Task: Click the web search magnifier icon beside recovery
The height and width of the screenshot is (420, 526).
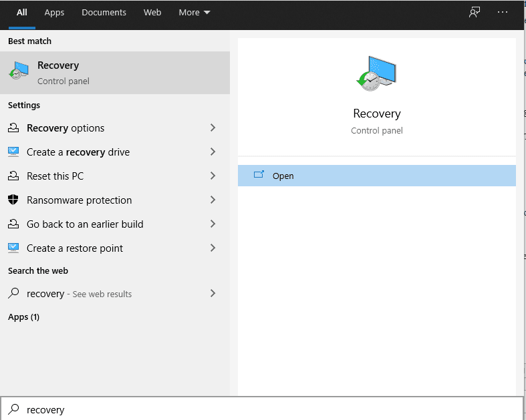Action: [x=13, y=293]
